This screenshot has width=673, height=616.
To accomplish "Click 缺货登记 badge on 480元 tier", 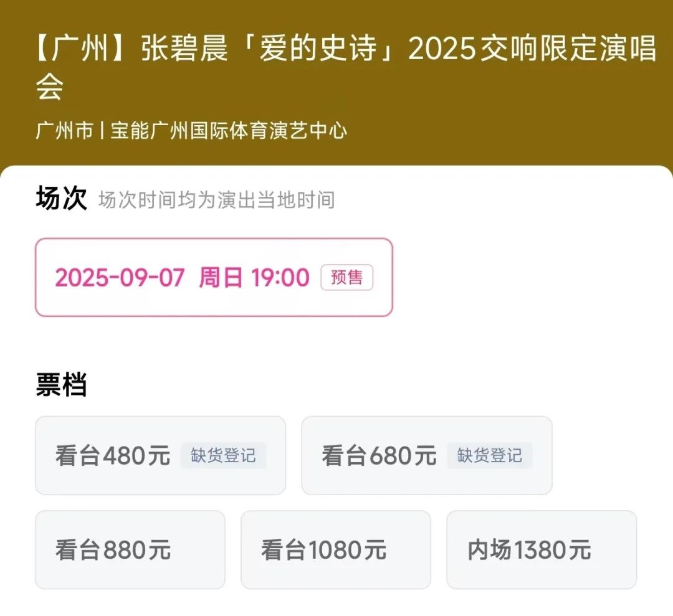I will 223,456.
